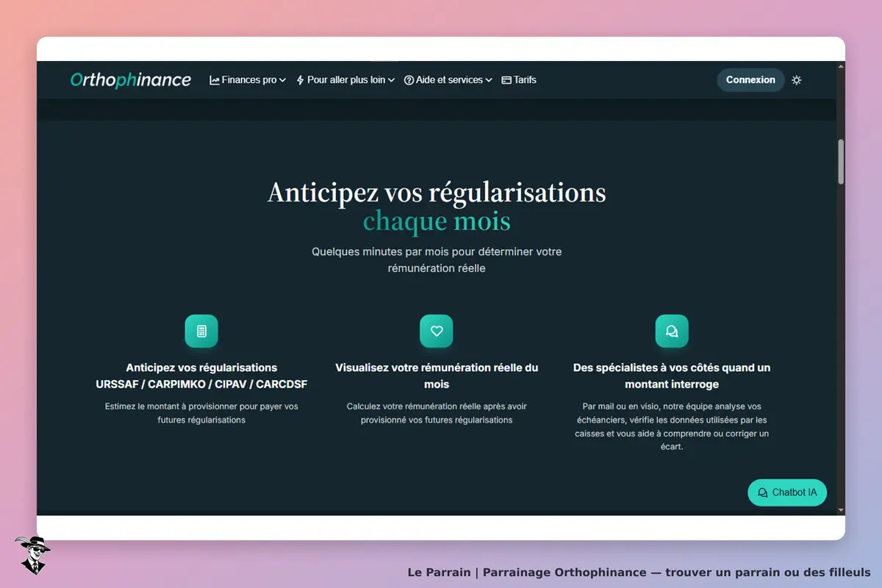Click 'Estimez le montant à provisionner' description
Image resolution: width=882 pixels, height=588 pixels.
coord(201,413)
